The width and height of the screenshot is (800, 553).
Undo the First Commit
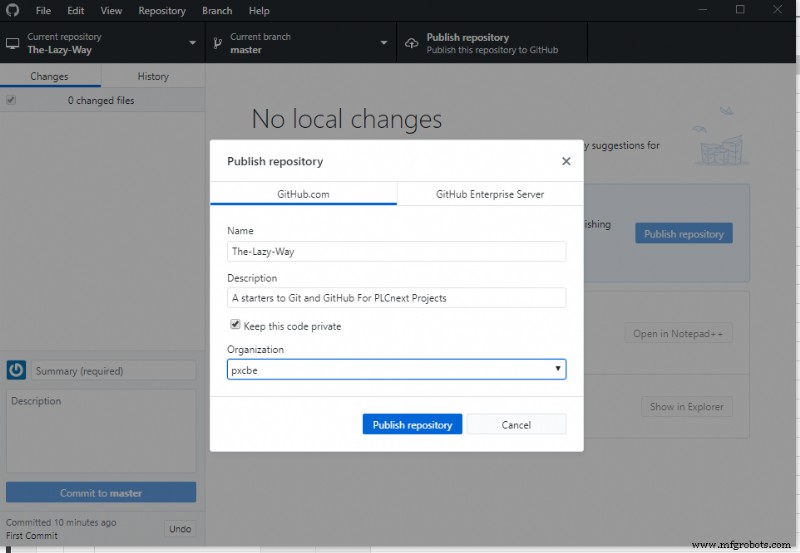[180, 528]
